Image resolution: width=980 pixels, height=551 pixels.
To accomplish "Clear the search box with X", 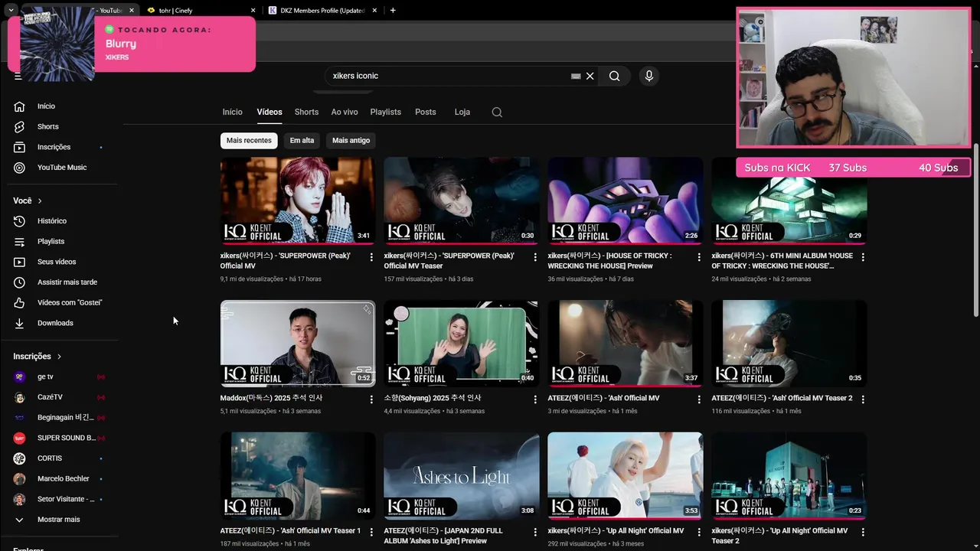I will point(590,76).
